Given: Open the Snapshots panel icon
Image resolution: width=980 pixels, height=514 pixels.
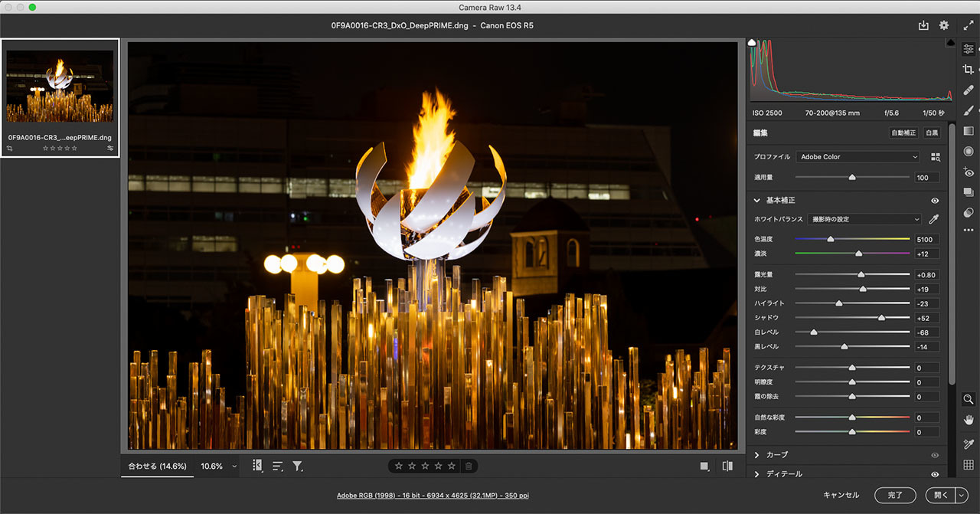Looking at the screenshot, I should coord(969,192).
